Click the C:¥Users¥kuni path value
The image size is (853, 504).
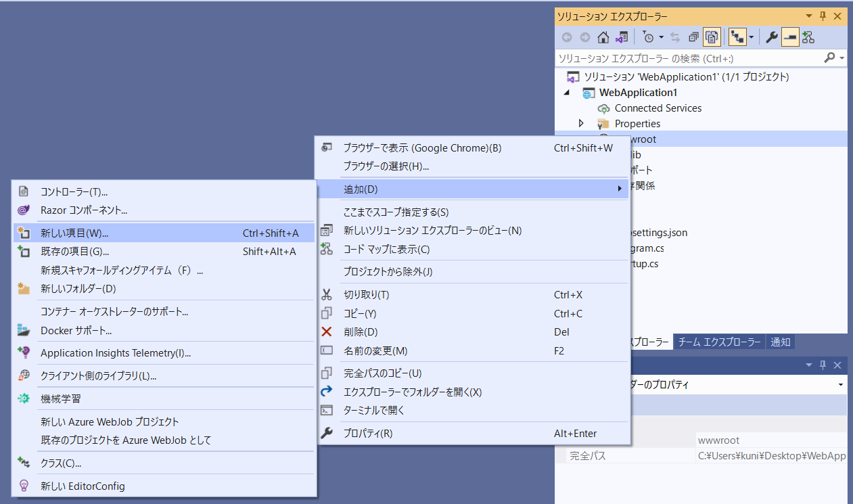771,456
